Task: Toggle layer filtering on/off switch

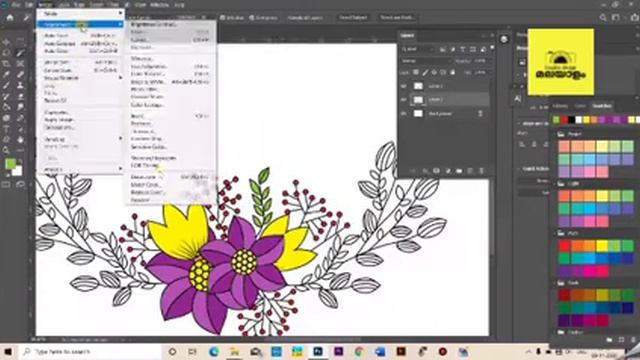Action: pyautogui.click(x=492, y=48)
